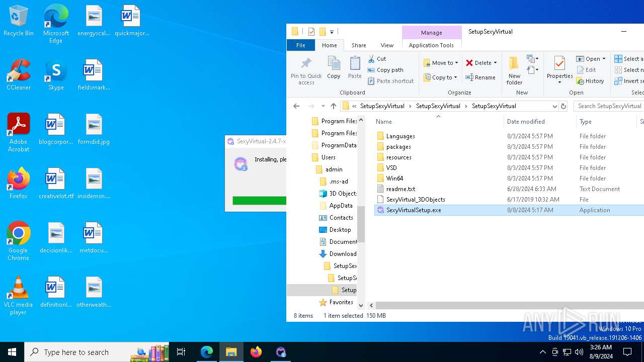Open Task View in taskbar

tap(181, 352)
